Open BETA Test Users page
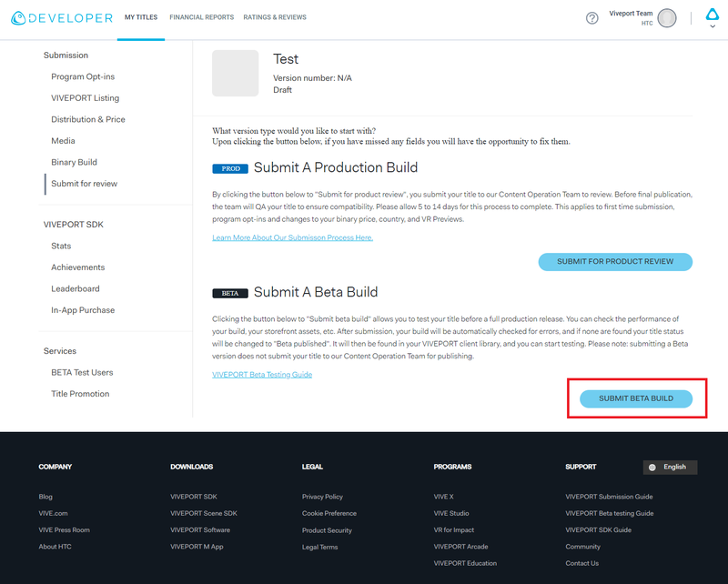This screenshot has height=584, width=728. pyautogui.click(x=82, y=372)
